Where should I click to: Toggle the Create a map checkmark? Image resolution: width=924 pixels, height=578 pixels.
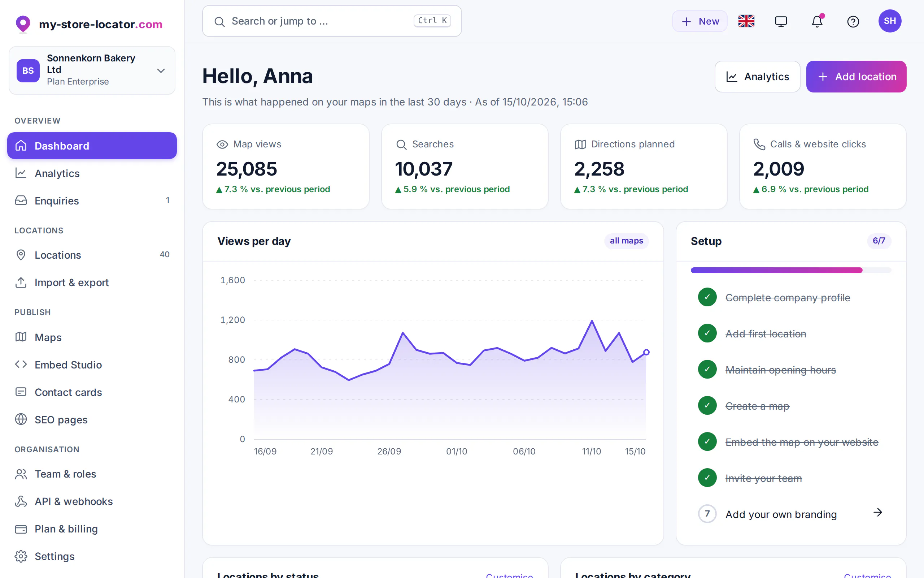[x=707, y=406]
